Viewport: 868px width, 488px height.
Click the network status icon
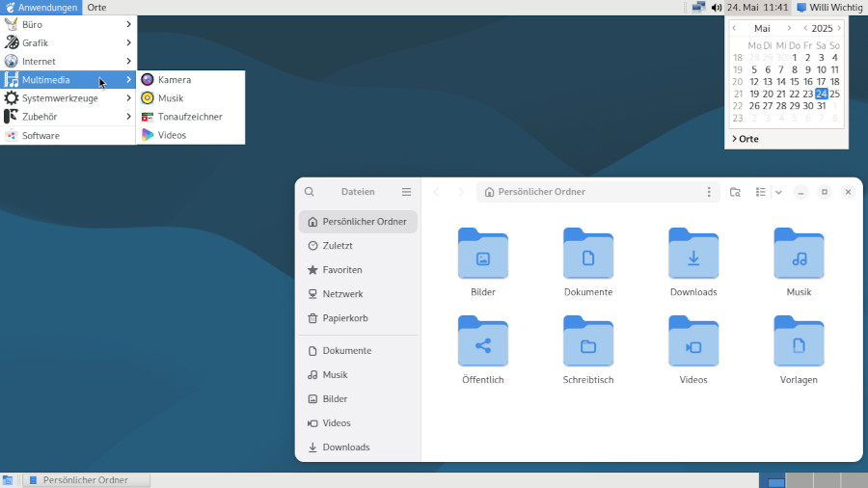pyautogui.click(x=698, y=7)
